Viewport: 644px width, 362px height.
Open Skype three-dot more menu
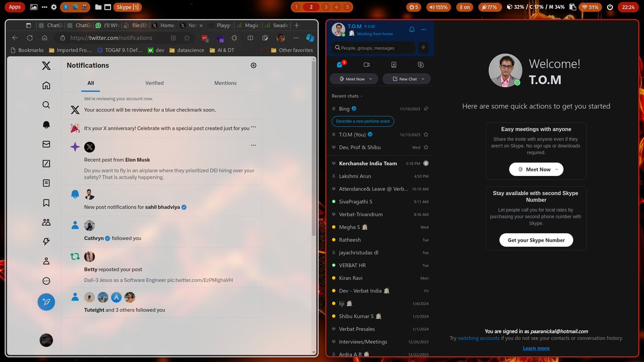423,29
